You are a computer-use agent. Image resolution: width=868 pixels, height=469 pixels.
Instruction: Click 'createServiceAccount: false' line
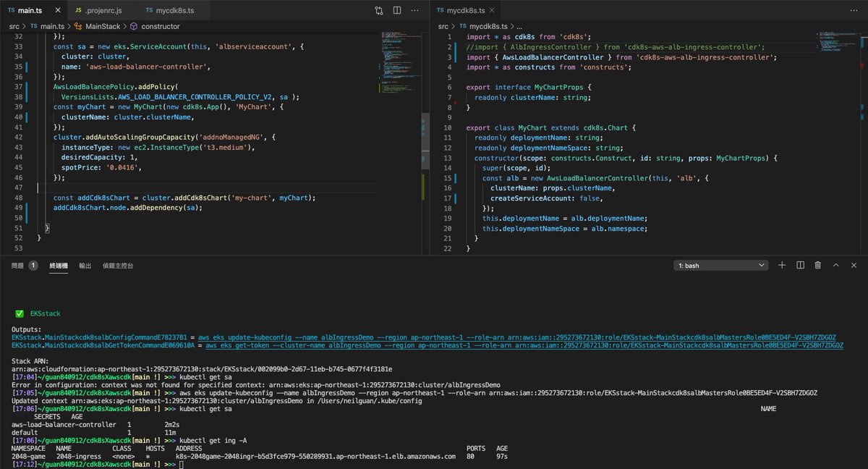click(546, 198)
